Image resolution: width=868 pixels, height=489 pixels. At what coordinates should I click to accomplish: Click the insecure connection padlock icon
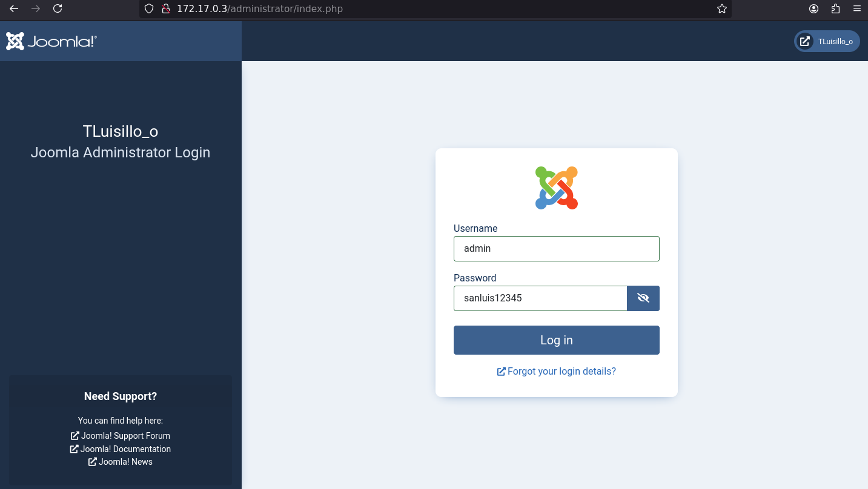[x=165, y=8]
